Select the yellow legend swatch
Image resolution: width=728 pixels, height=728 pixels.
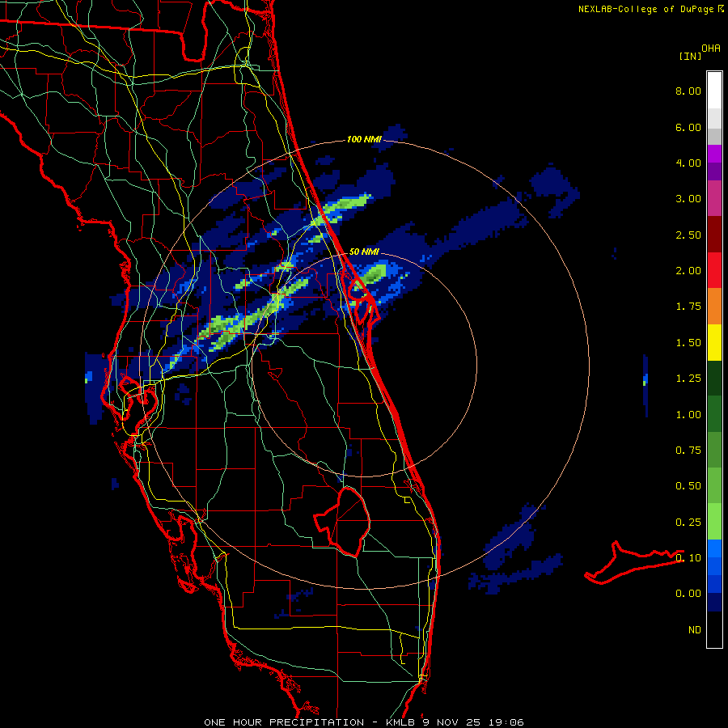(714, 343)
